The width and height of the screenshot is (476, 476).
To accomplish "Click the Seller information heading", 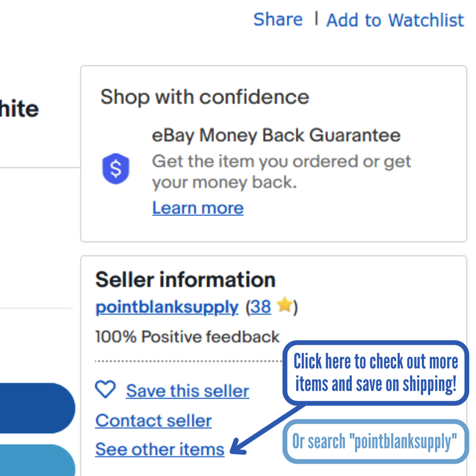I will (x=185, y=280).
